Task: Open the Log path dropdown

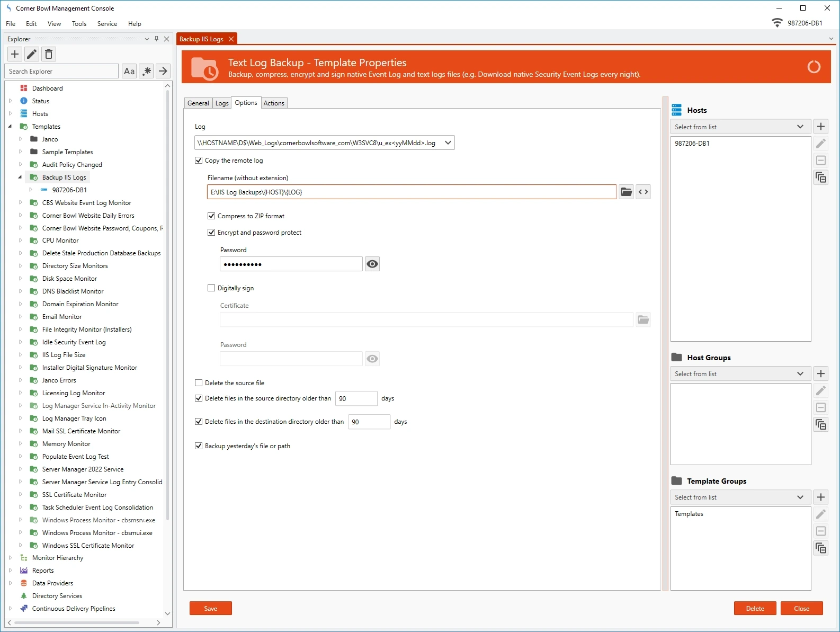Action: point(448,143)
